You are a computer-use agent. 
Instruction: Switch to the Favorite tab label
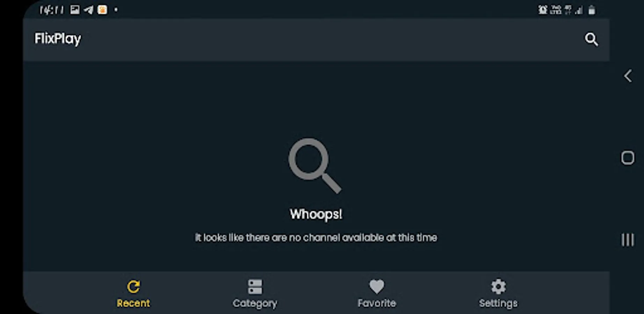pos(377,303)
